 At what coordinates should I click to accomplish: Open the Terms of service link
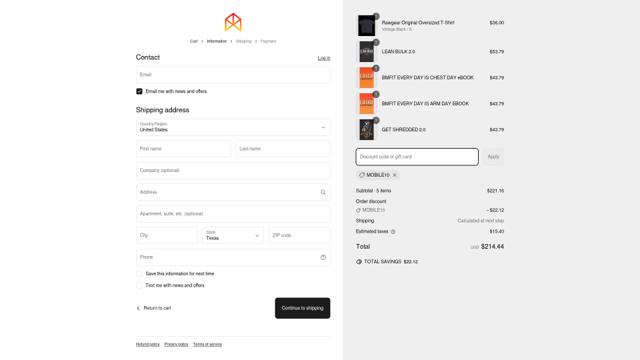207,344
